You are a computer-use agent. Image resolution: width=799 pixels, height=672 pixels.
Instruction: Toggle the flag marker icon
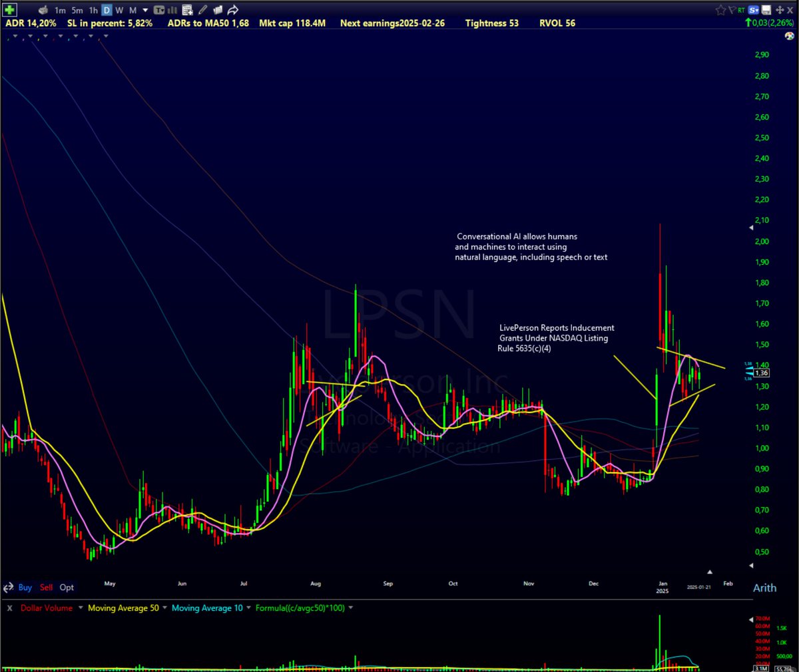click(732, 10)
